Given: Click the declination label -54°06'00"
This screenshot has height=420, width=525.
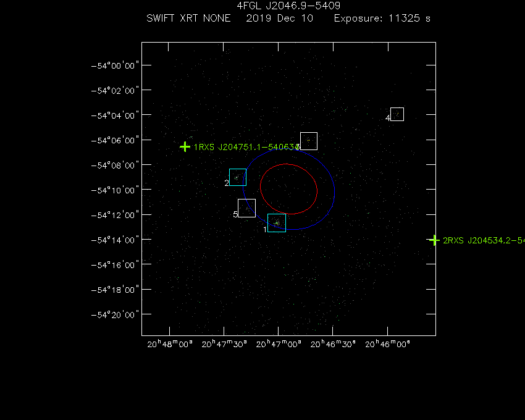Looking at the screenshot, I should (115, 140).
